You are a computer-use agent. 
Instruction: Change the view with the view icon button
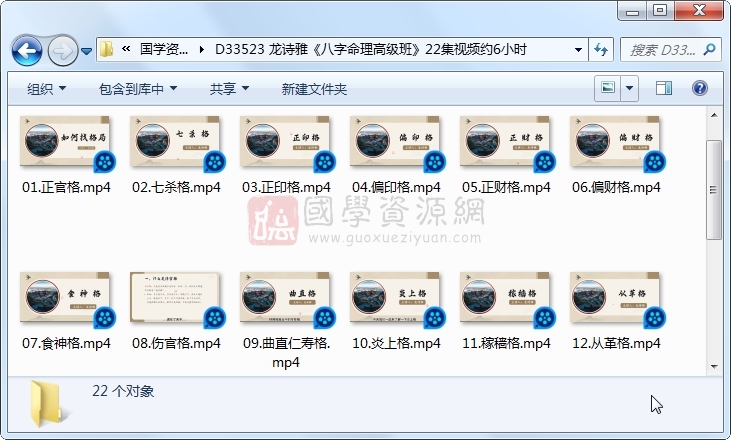click(607, 88)
